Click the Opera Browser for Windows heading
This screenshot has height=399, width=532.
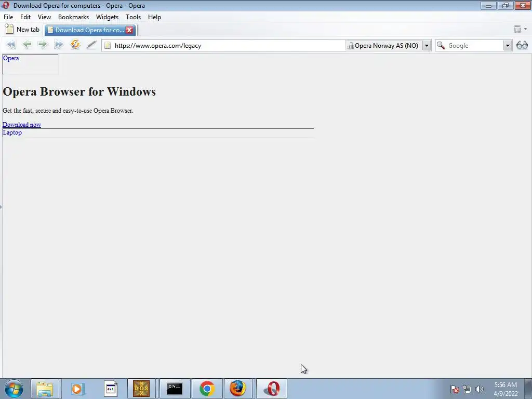pos(79,91)
